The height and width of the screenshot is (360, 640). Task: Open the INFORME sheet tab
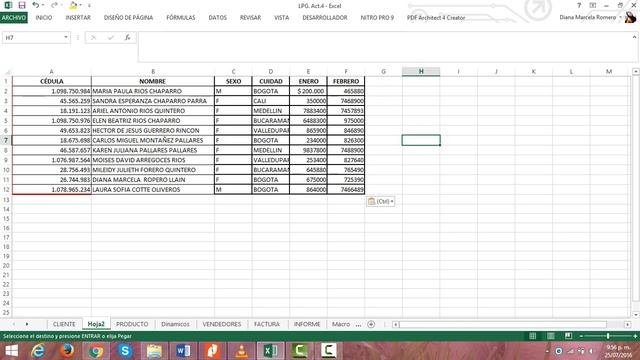pos(307,324)
